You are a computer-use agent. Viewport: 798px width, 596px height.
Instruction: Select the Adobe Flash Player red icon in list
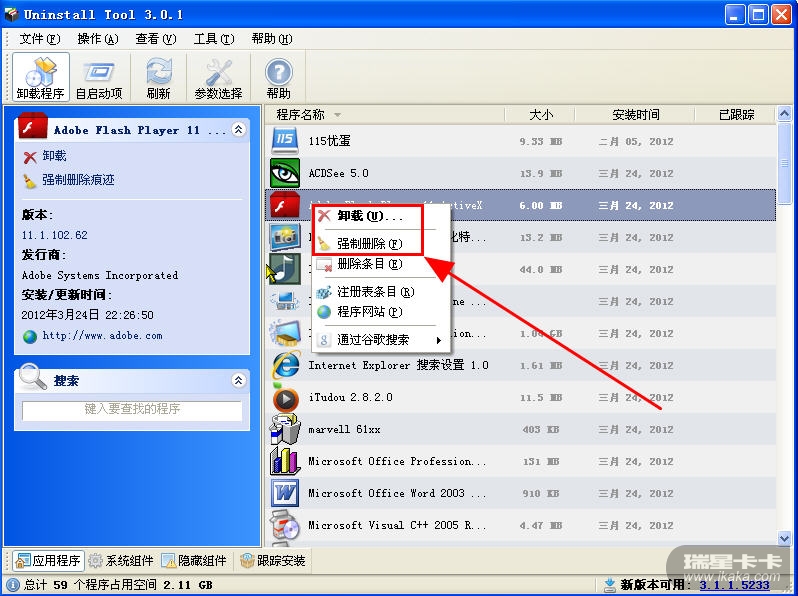[285, 205]
